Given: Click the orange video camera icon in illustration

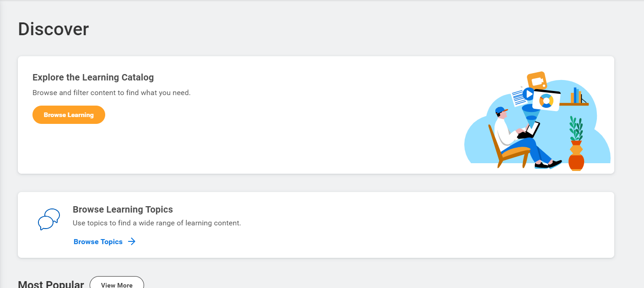Looking at the screenshot, I should coord(537,81).
